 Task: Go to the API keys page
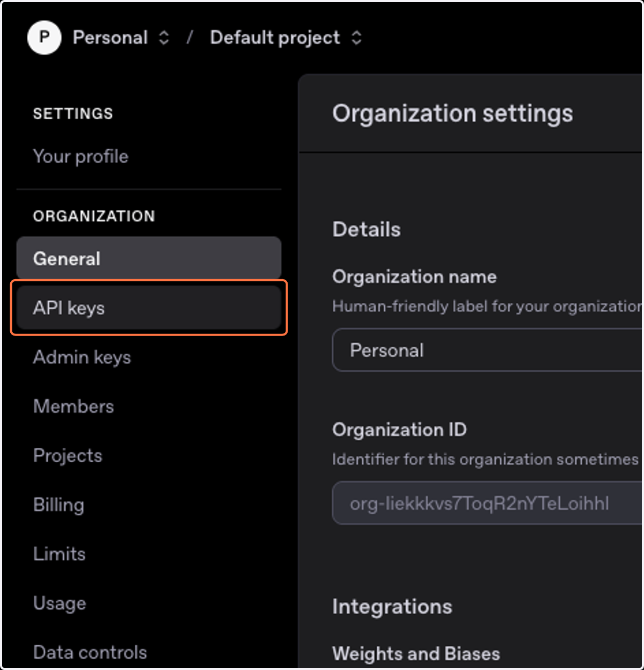click(149, 308)
